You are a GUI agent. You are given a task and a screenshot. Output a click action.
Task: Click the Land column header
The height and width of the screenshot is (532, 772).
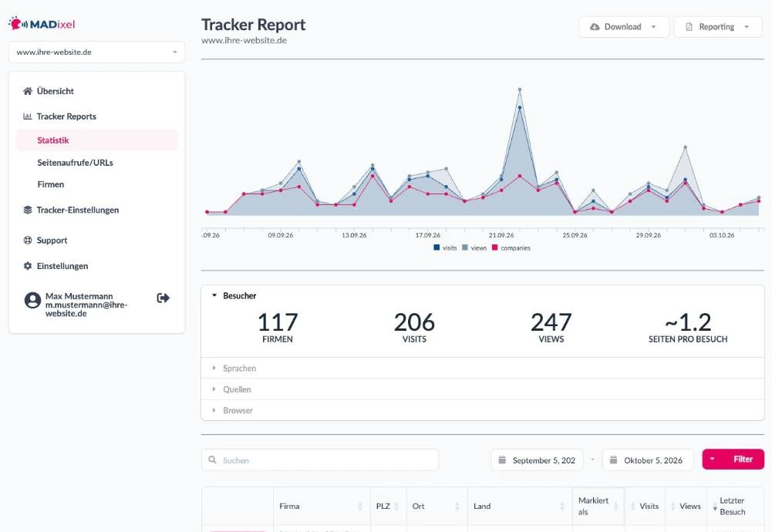coord(520,506)
